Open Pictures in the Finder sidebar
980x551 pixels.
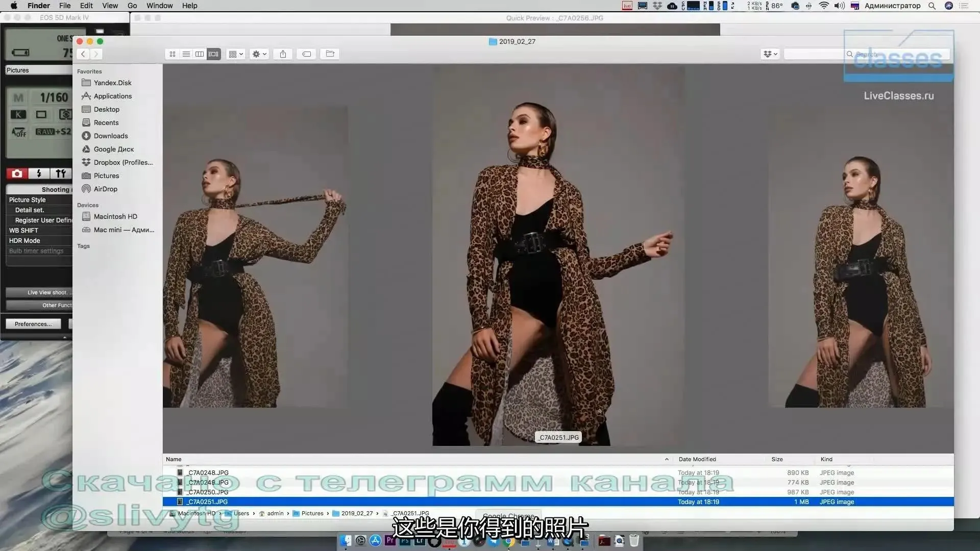pos(106,176)
